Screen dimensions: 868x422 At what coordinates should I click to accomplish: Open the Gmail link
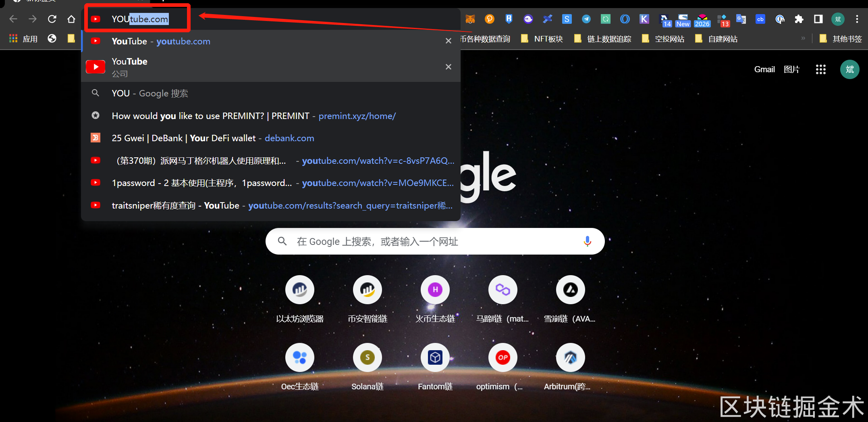[764, 69]
